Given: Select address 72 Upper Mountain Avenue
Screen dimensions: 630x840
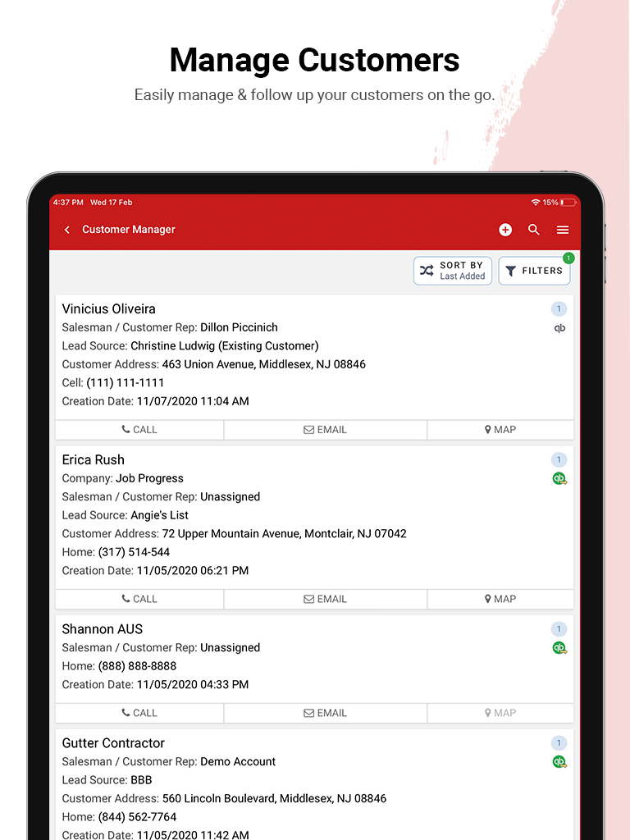Looking at the screenshot, I should [x=284, y=534].
